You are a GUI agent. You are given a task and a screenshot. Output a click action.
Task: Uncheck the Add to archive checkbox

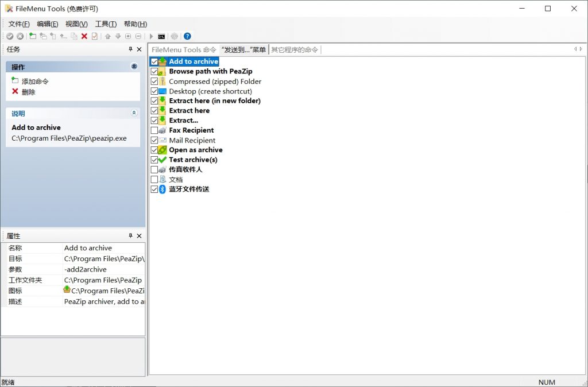coord(154,61)
